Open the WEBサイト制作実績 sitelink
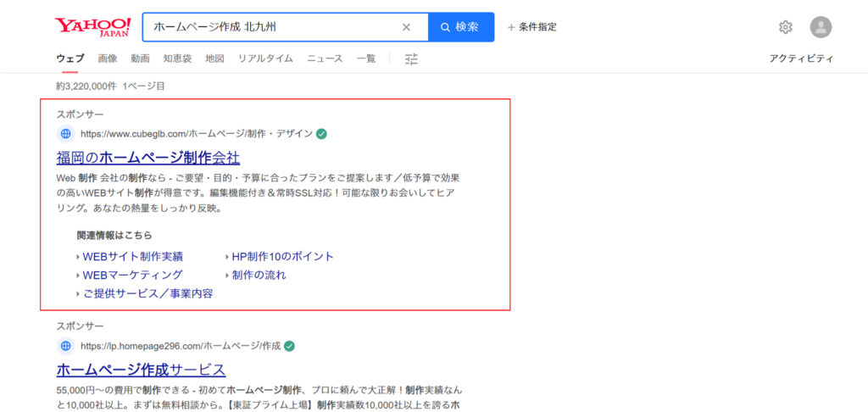This screenshot has width=868, height=412. coord(133,257)
